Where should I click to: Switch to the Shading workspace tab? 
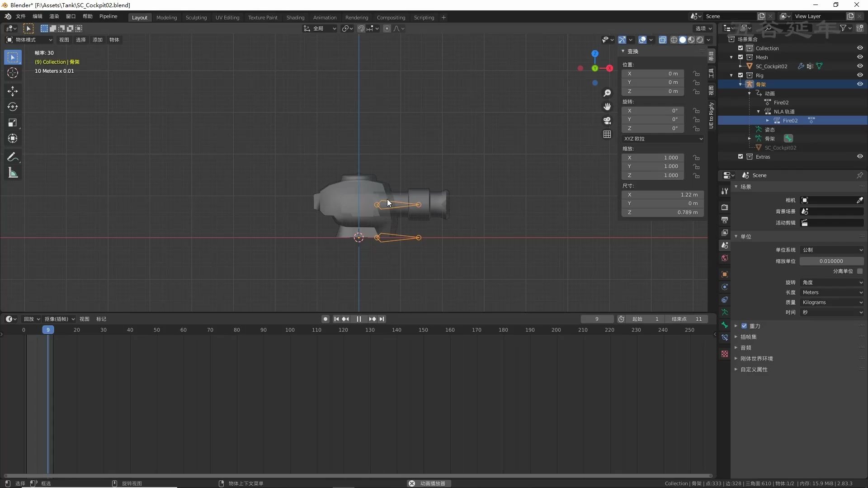(x=295, y=17)
